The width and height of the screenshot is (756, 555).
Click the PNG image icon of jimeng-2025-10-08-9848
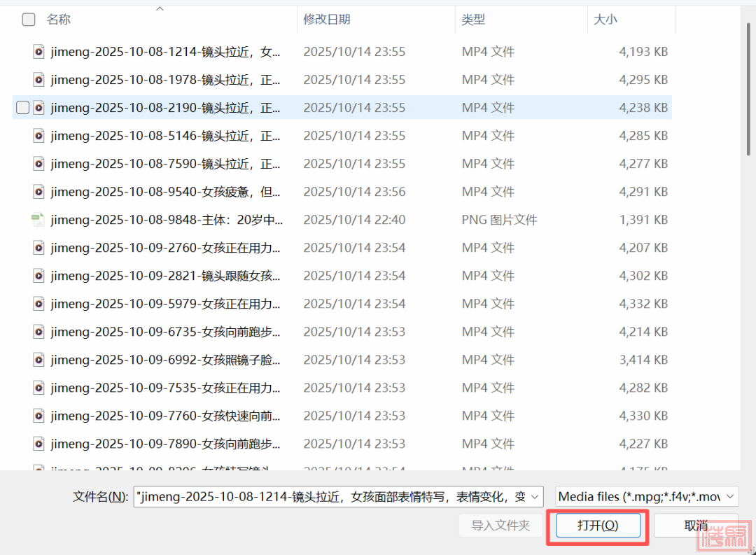click(38, 220)
